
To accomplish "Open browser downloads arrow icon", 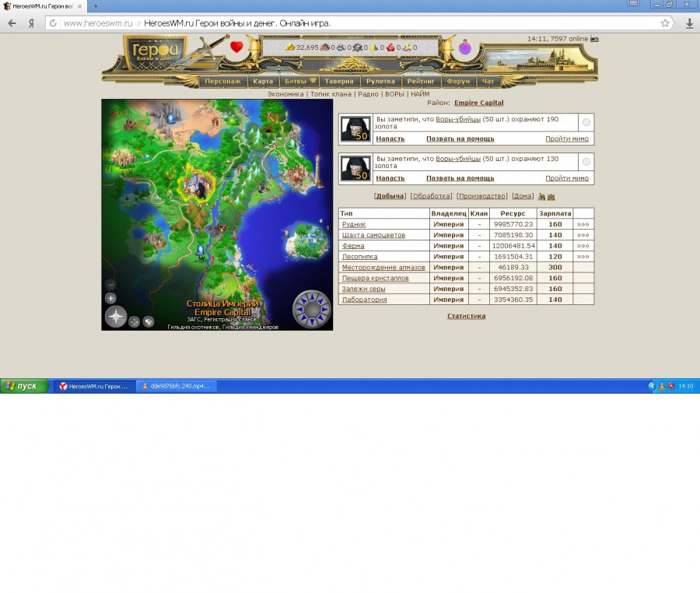I will pyautogui.click(x=689, y=23).
